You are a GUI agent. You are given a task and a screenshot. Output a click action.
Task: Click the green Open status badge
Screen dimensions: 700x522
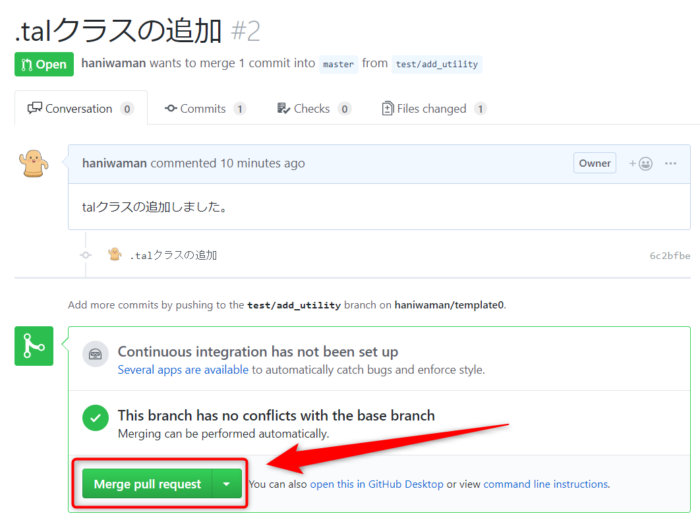click(x=44, y=64)
